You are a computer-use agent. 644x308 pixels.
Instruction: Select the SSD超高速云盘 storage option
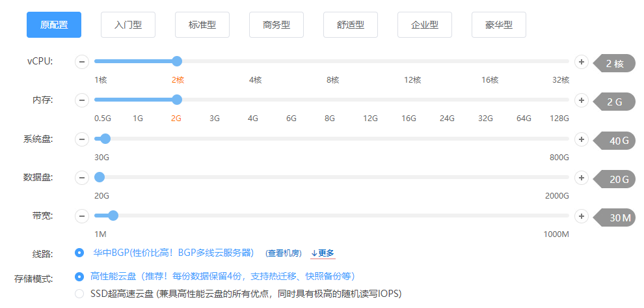pos(79,294)
